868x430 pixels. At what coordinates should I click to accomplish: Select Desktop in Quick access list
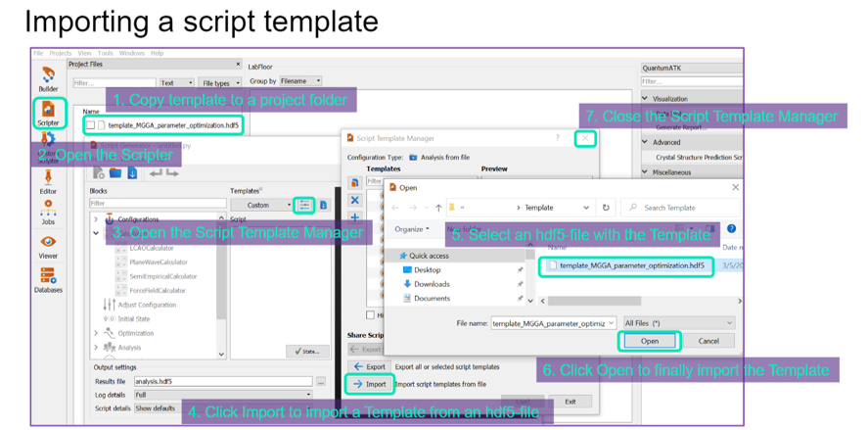click(428, 270)
